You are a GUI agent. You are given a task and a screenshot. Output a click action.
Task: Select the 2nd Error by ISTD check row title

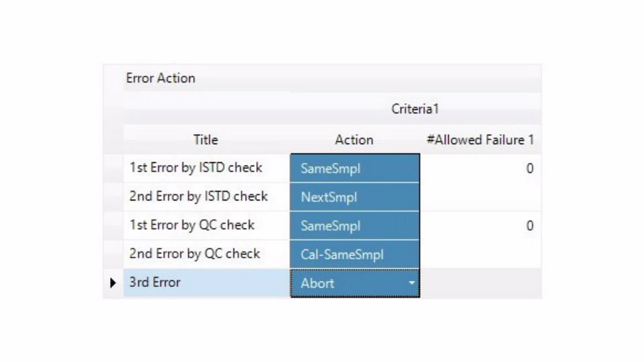(199, 196)
